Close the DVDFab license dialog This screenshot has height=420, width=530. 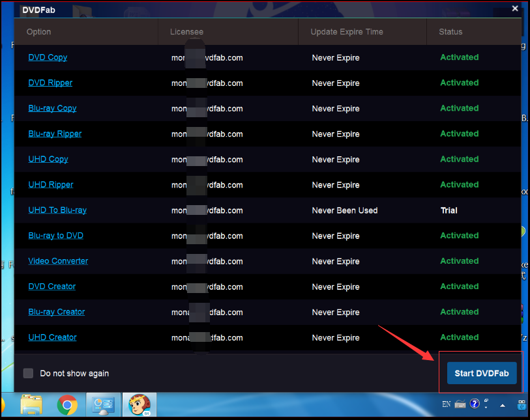coord(515,8)
